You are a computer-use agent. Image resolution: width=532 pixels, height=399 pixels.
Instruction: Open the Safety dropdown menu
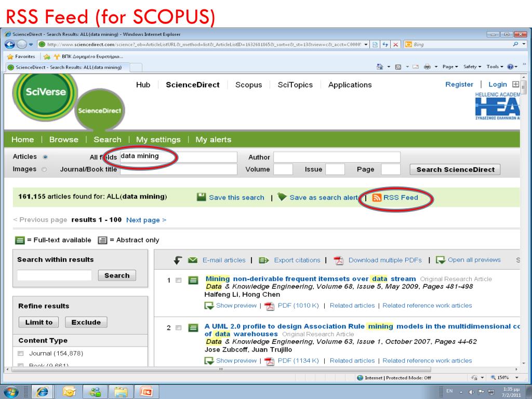472,67
